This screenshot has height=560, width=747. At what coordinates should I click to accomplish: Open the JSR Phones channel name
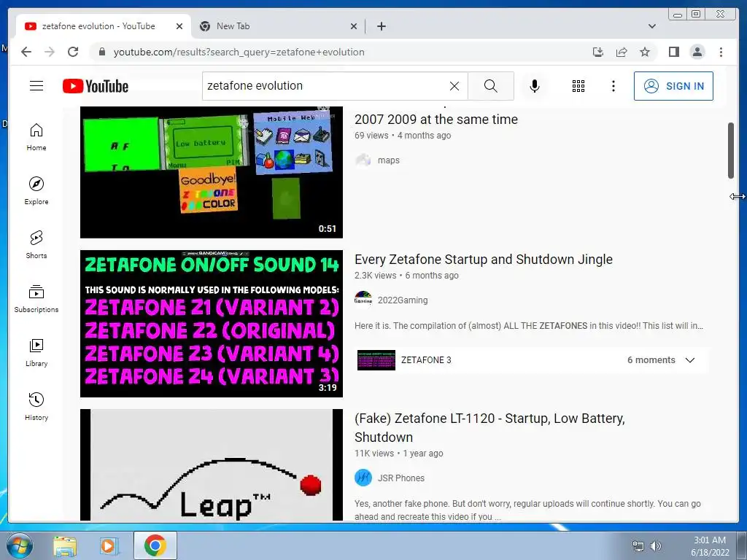point(400,478)
